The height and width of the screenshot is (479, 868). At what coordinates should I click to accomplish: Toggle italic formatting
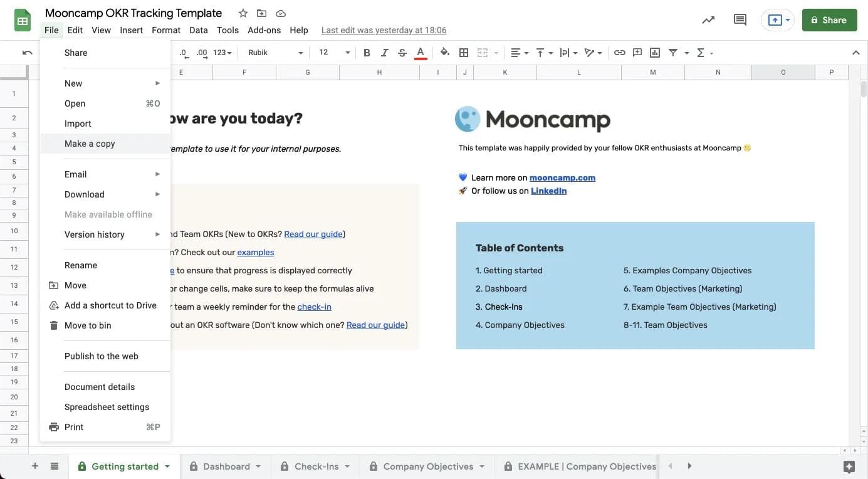pos(385,53)
